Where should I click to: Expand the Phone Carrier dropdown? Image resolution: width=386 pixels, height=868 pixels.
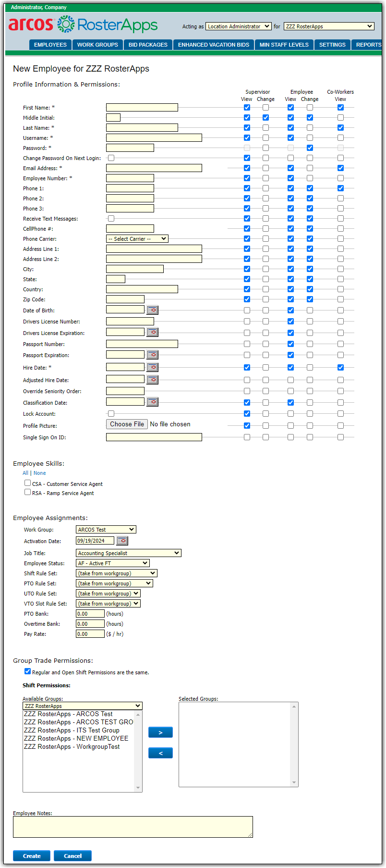click(x=137, y=239)
